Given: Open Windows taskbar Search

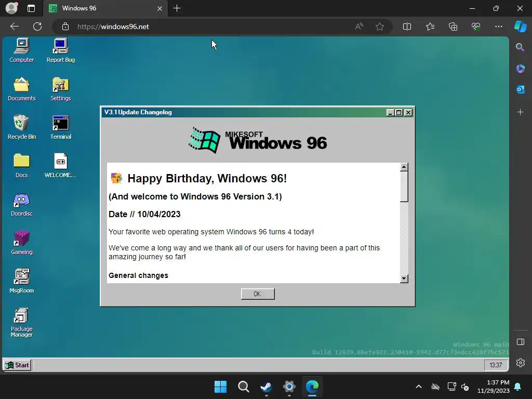Looking at the screenshot, I should pos(243,387).
